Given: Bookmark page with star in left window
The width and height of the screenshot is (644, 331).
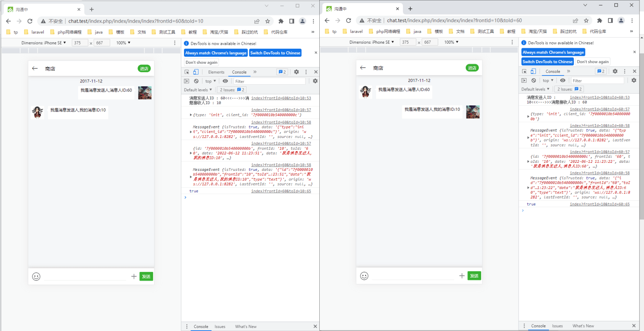Looking at the screenshot, I should tap(268, 21).
